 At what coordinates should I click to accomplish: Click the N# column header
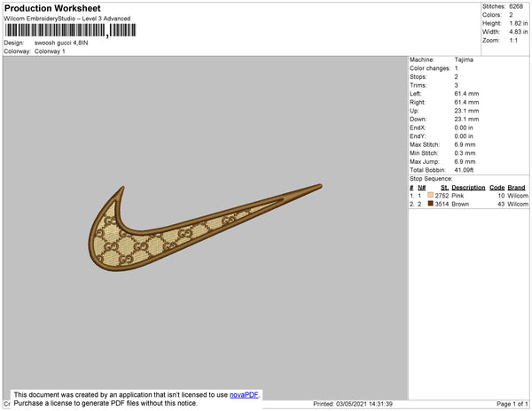coord(423,187)
